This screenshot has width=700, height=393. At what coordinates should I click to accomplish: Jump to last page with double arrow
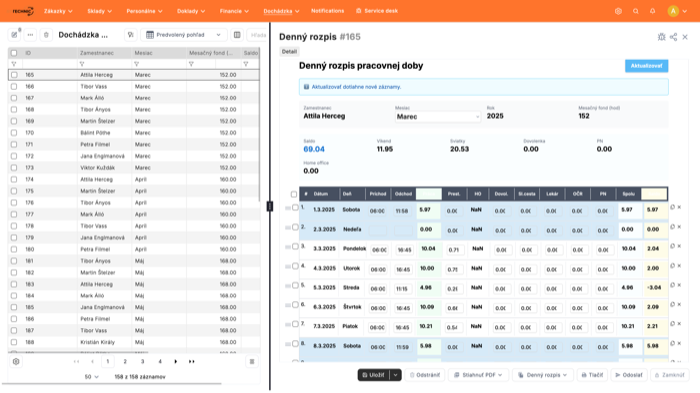click(x=192, y=362)
